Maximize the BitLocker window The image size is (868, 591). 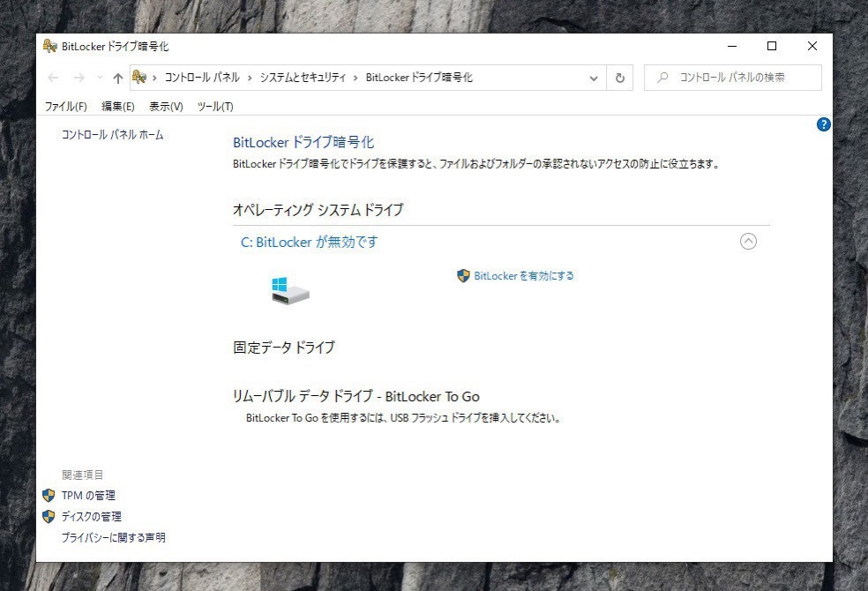coord(772,46)
